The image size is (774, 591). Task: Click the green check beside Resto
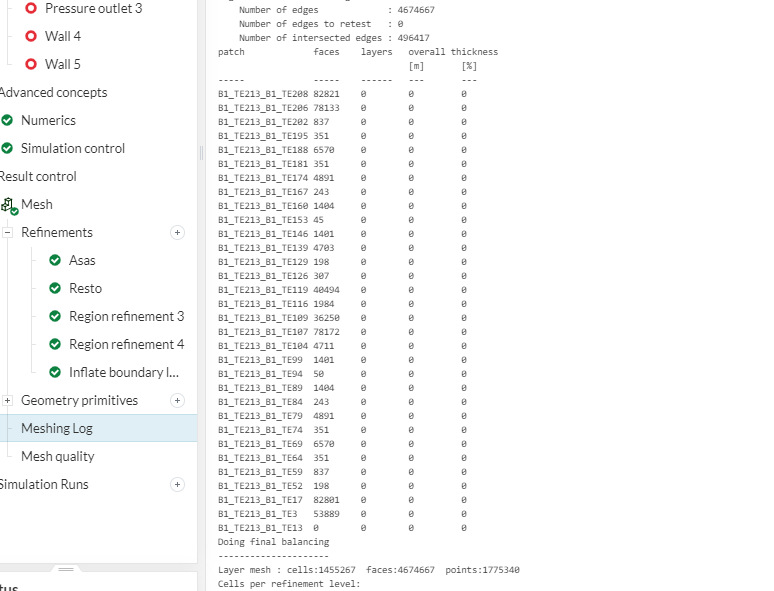click(x=55, y=288)
